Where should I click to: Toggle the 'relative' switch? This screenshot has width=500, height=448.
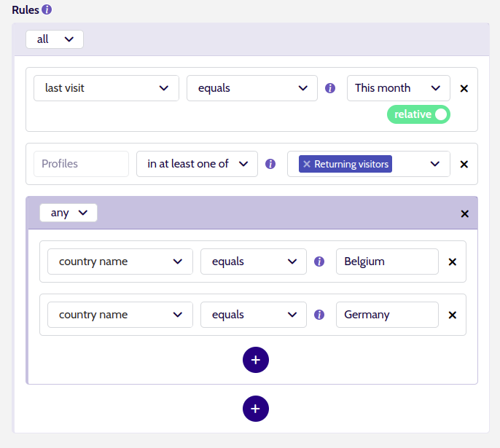418,114
